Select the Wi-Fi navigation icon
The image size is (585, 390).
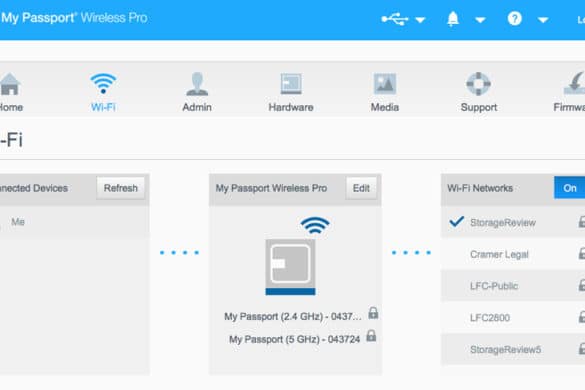(103, 84)
